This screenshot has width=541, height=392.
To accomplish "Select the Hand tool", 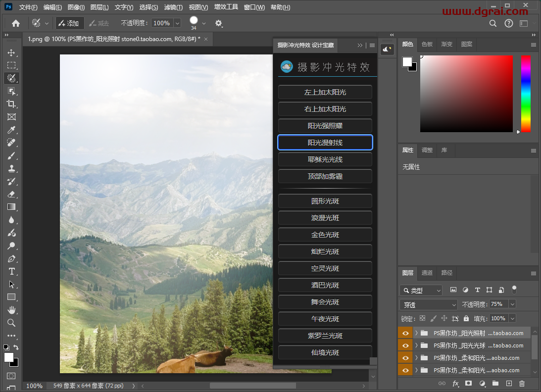I will point(11,310).
